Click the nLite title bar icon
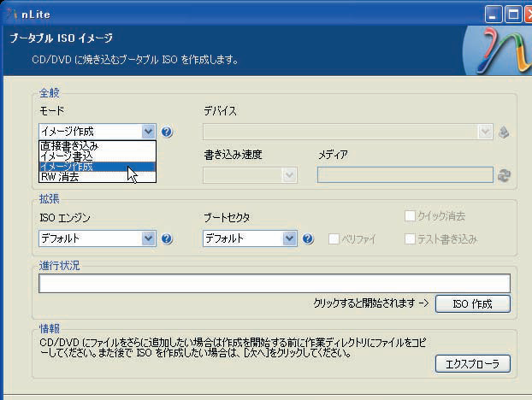 [11, 14]
